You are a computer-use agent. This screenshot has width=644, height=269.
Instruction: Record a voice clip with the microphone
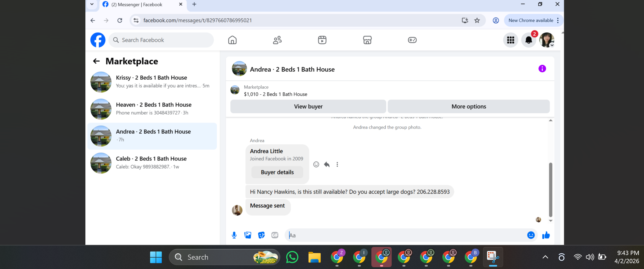(x=234, y=235)
